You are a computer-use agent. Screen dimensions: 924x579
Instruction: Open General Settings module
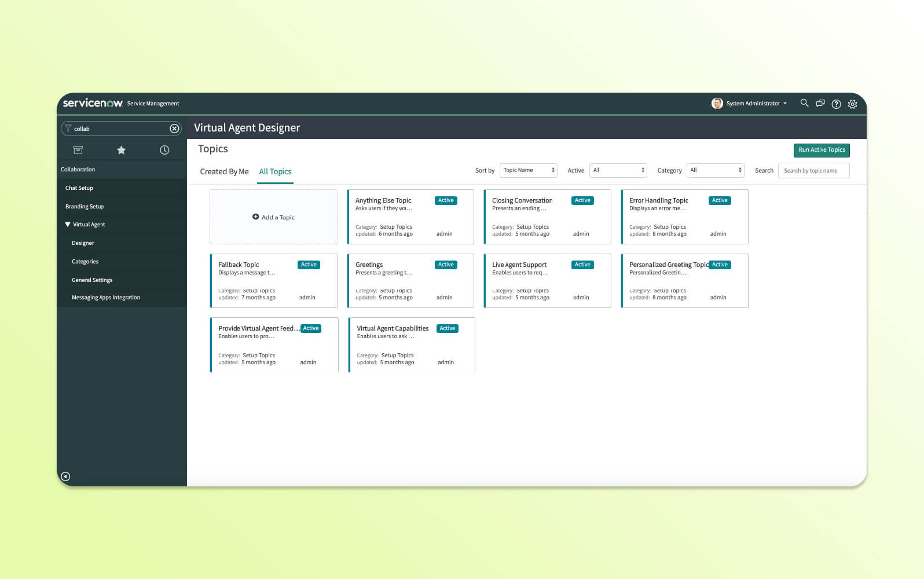tap(92, 280)
